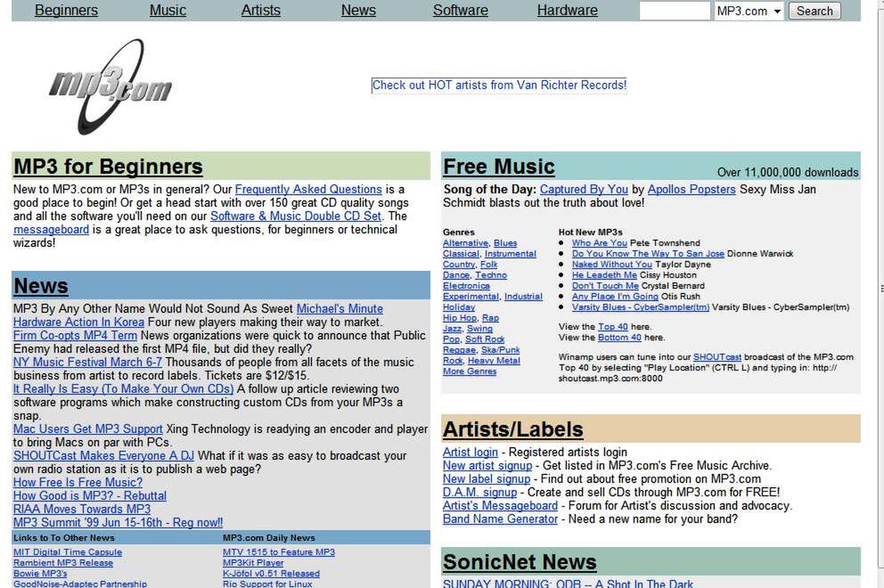Screen dimensions: 884x588
Task: Open SHOUTCast Makes Everyone A DJ
Action: (103, 455)
